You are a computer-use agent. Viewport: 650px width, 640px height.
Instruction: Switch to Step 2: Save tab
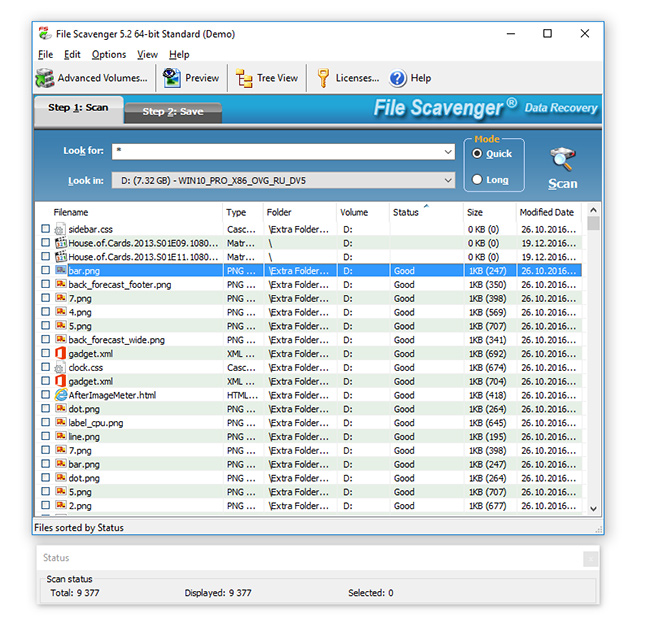click(173, 112)
